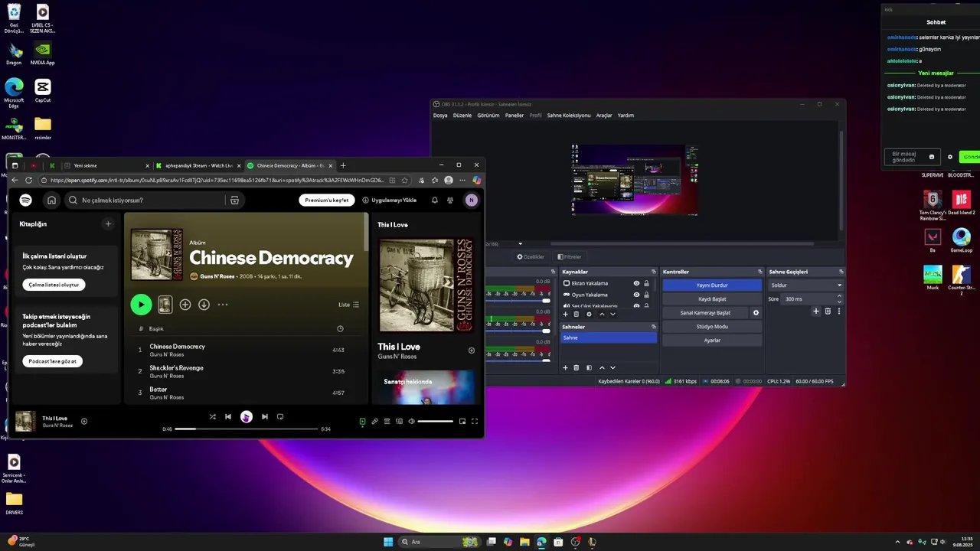Screen dimensions: 980x551
Task: Switch to Yeni sekme browser tab
Action: tap(106, 165)
